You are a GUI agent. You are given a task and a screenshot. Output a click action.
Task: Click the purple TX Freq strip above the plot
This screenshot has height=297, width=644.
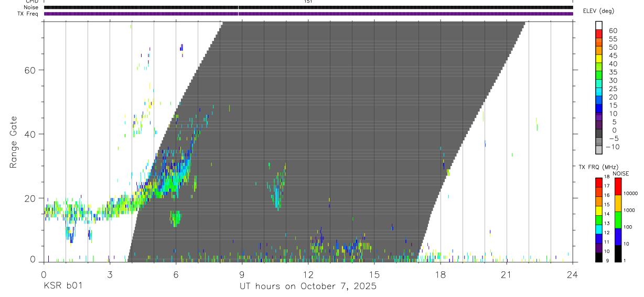pos(308,14)
